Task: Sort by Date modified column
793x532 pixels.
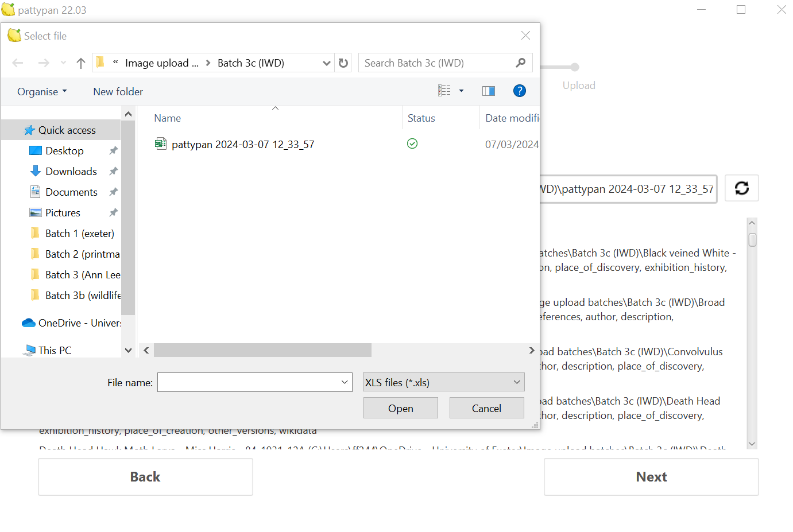Action: [512, 118]
